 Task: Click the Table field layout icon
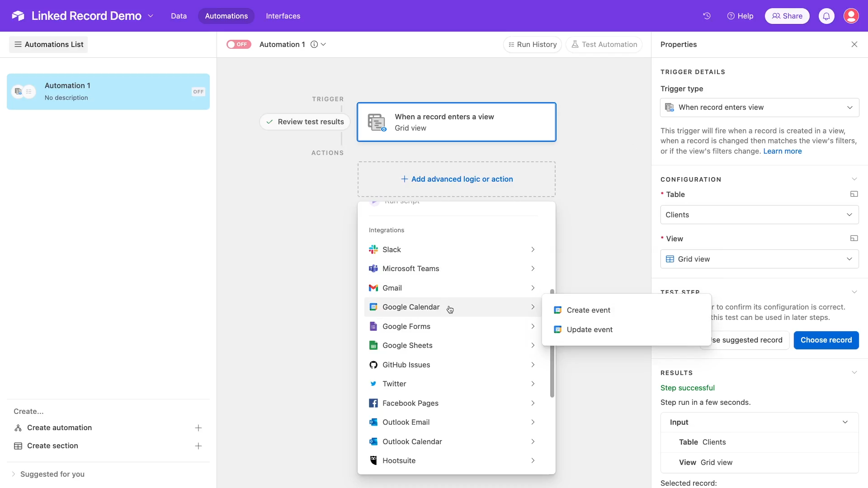coord(854,194)
